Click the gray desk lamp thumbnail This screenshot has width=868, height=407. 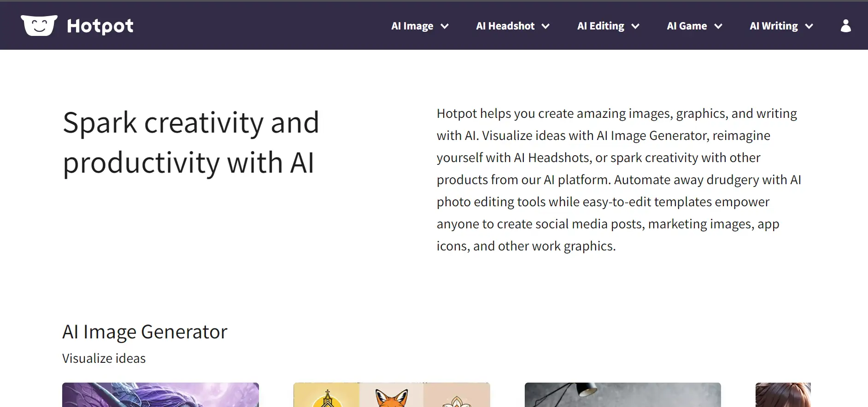click(x=622, y=395)
